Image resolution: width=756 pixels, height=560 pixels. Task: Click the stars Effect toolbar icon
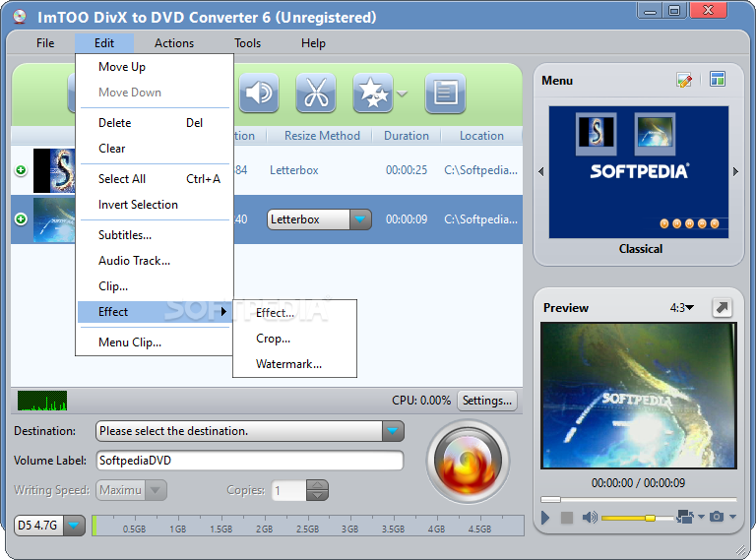click(373, 93)
